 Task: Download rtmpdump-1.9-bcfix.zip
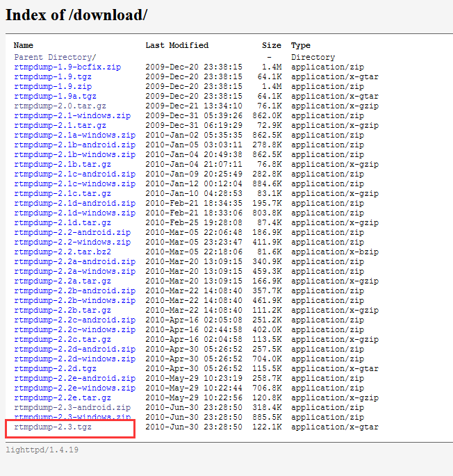point(67,67)
